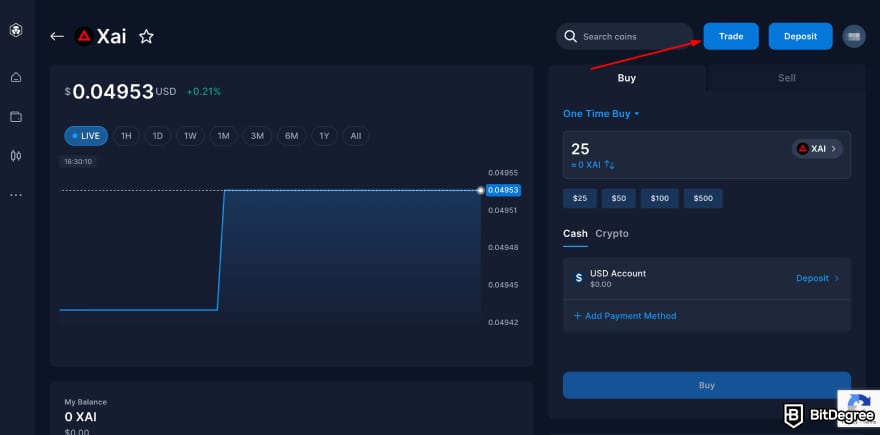Click the +0.21% change value
880x435 pixels.
tap(204, 91)
